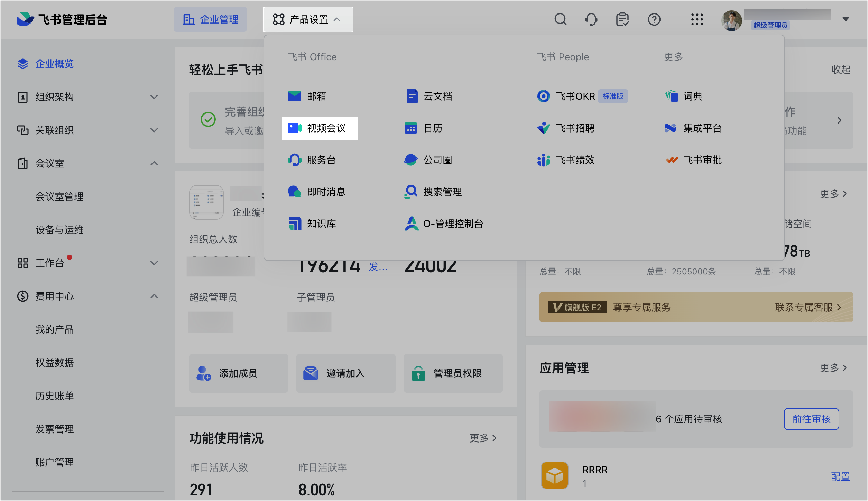Collapse 会议室 sidebar section chevron
868x501 pixels.
(x=154, y=163)
